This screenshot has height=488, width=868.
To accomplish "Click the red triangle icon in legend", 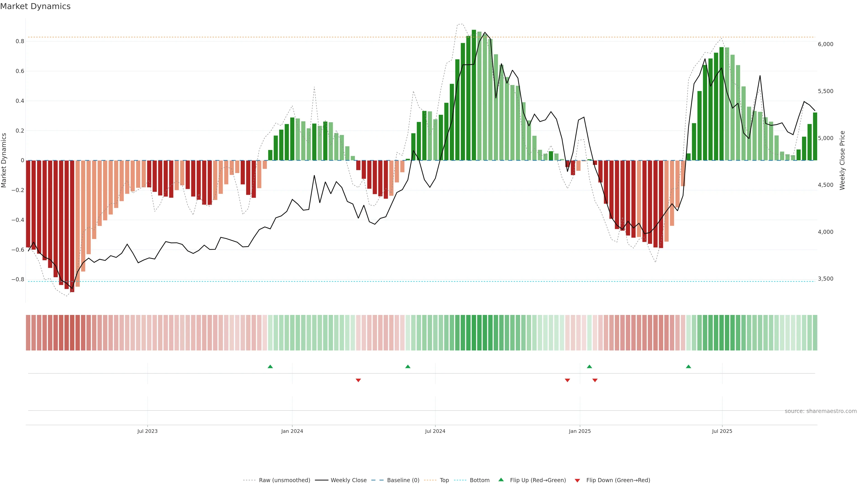I will 577,480.
